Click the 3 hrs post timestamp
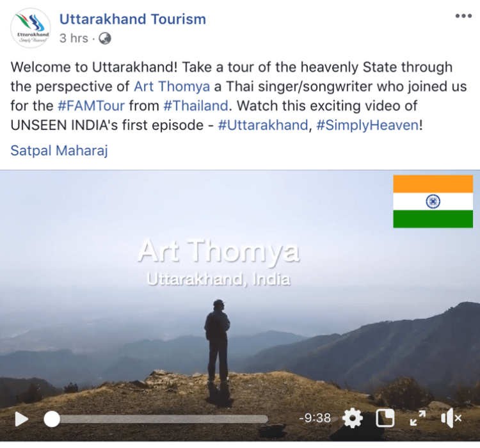 point(74,38)
